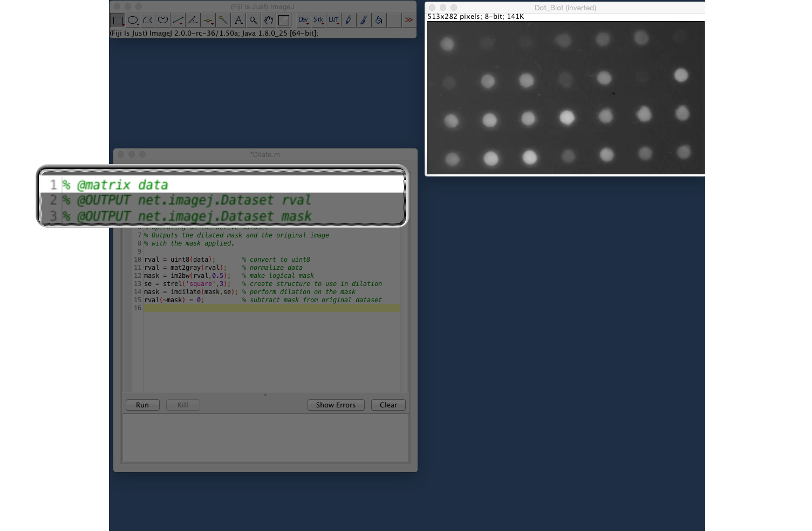Activate the Hand scrolling tool
The height and width of the screenshot is (531, 812).
(x=269, y=21)
